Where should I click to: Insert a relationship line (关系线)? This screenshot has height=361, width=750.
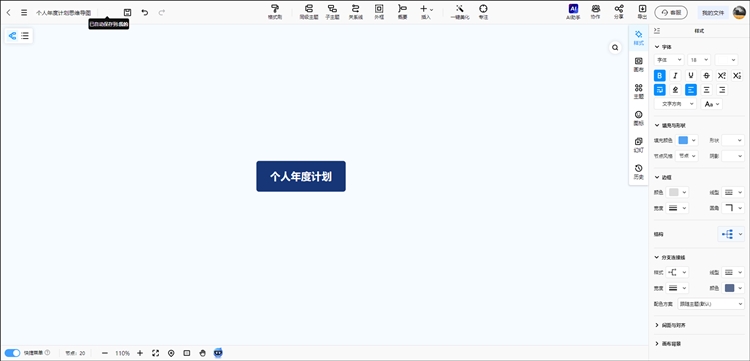(x=355, y=12)
